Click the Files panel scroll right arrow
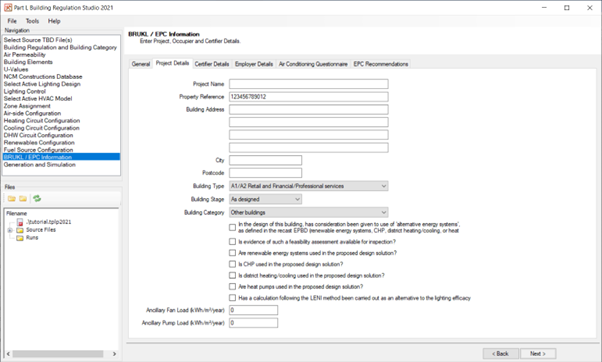This screenshot has height=362, width=602. tap(114, 354)
